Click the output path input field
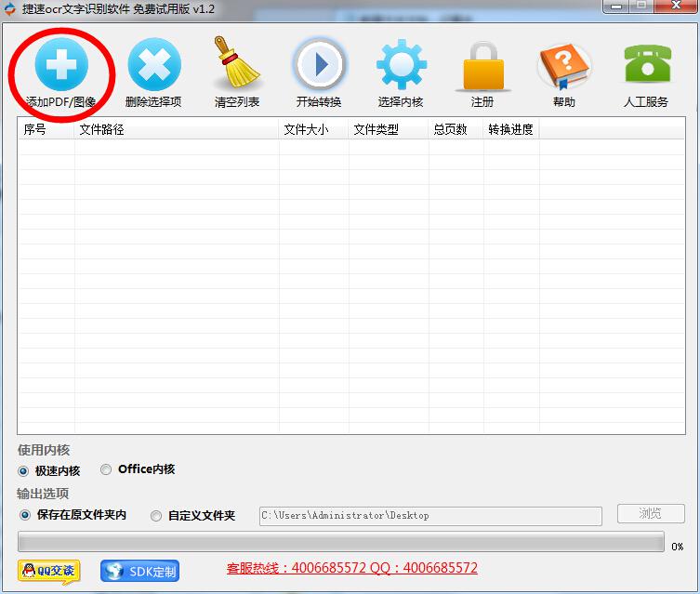The height and width of the screenshot is (594, 700). (x=430, y=516)
